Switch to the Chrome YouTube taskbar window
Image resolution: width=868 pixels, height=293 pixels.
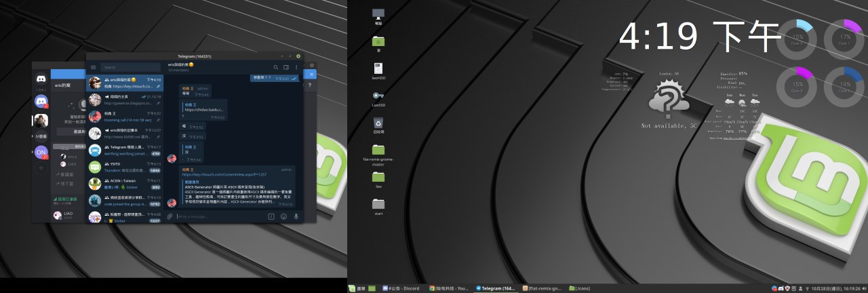(450, 288)
